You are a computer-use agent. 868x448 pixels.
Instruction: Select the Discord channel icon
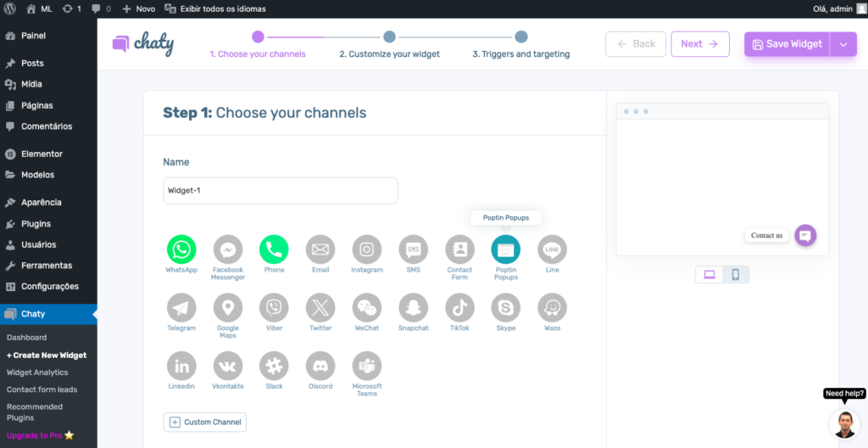[320, 366]
